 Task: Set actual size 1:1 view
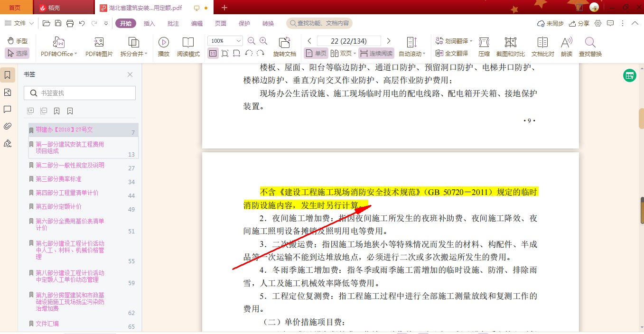pos(213,53)
